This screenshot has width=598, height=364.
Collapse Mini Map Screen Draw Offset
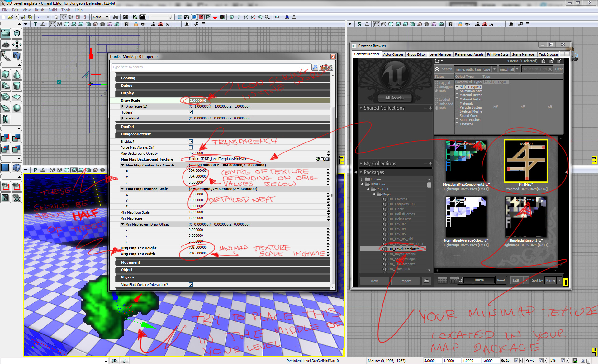point(122,224)
